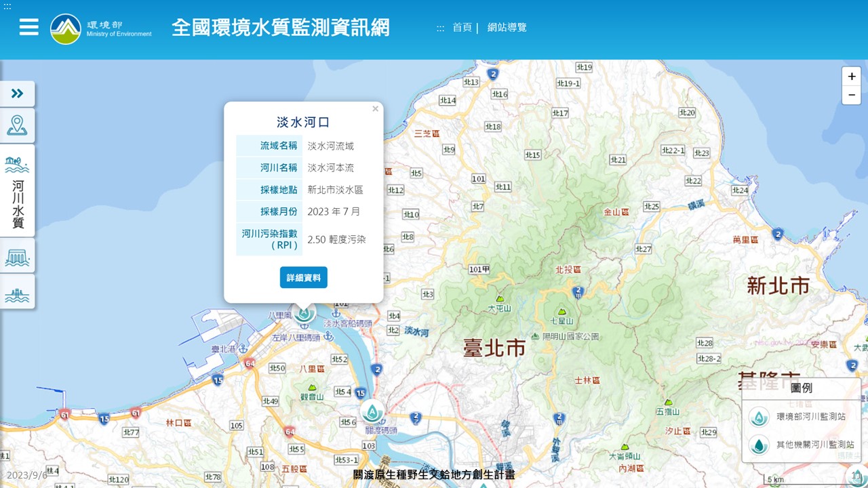Click the 三芝區 map label

[427, 134]
